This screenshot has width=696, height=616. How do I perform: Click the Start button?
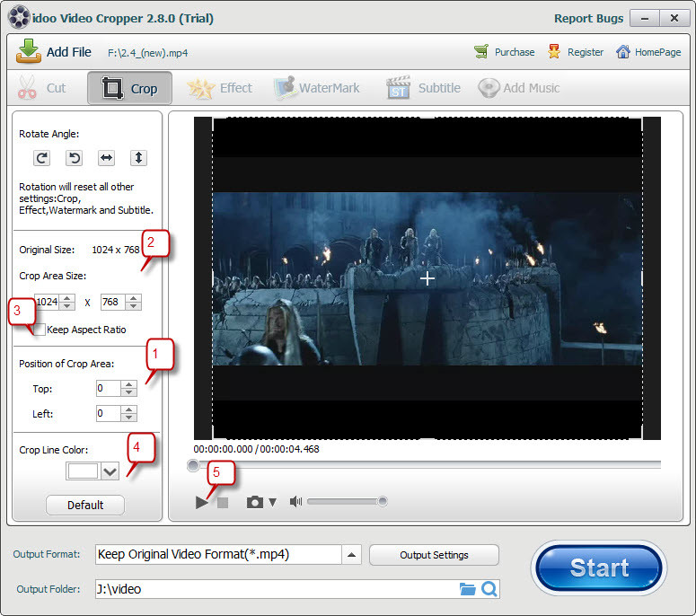point(599,568)
